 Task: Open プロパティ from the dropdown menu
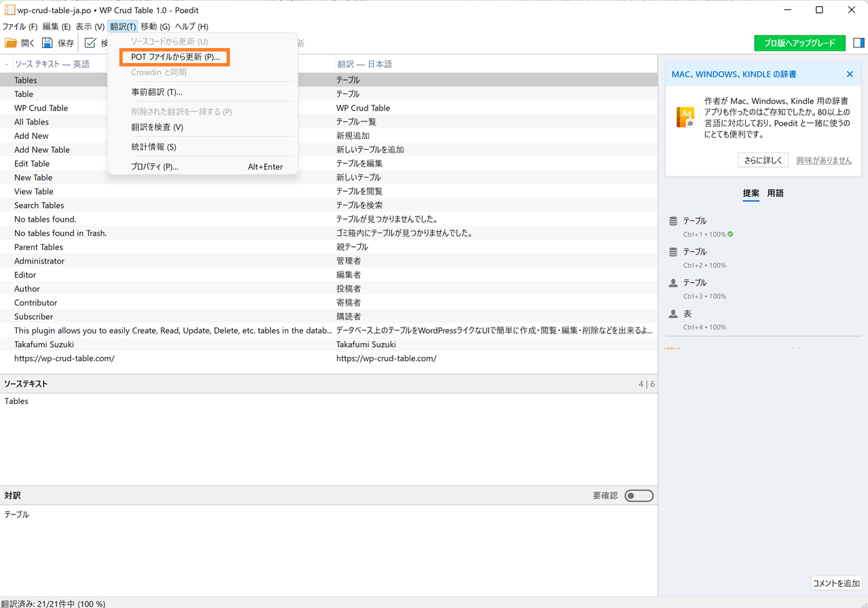click(155, 167)
